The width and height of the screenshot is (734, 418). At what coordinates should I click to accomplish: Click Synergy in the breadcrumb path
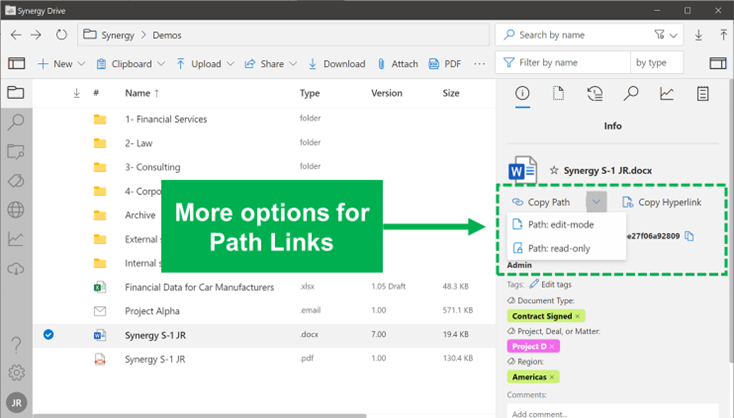pos(117,35)
